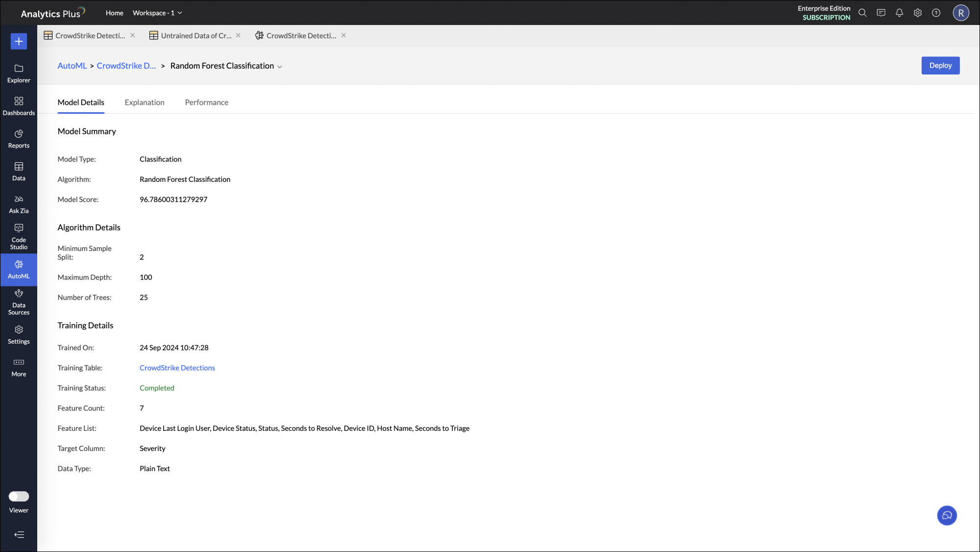The image size is (980, 552).
Task: Click the search magnifier icon
Action: (x=862, y=13)
